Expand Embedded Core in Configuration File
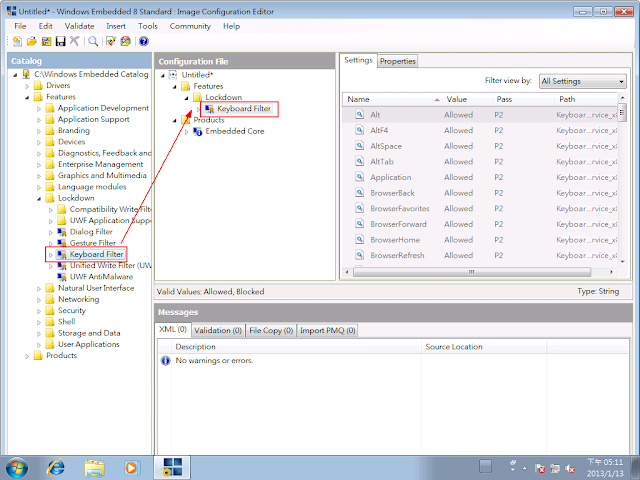The width and height of the screenshot is (640, 480). (187, 132)
